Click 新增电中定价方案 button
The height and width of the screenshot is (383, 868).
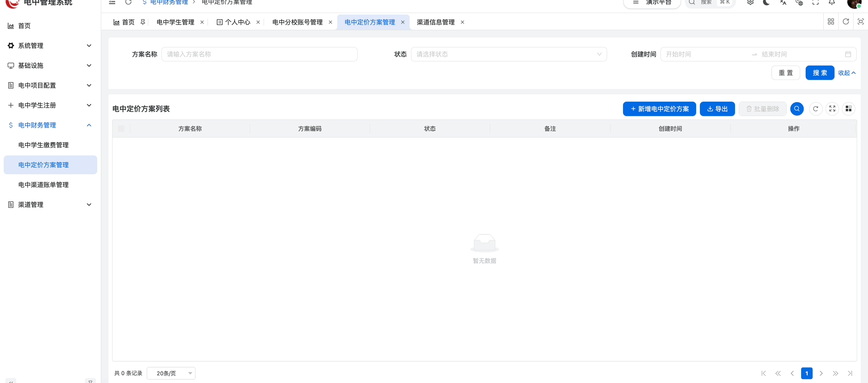pyautogui.click(x=660, y=109)
